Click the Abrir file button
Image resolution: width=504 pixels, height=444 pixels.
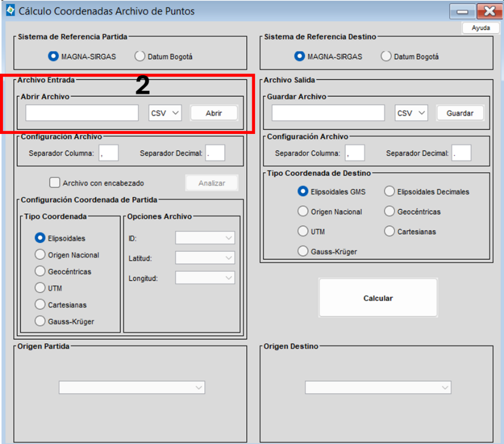click(x=214, y=113)
